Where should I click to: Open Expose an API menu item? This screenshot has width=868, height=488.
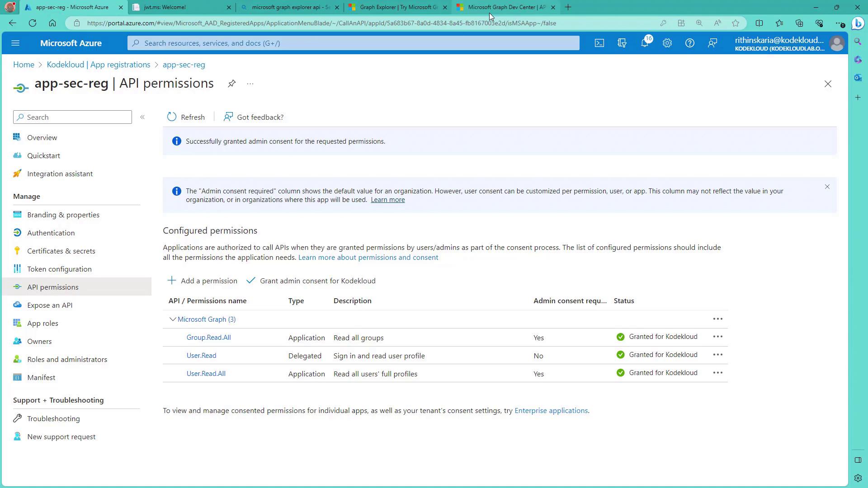pyautogui.click(x=50, y=305)
